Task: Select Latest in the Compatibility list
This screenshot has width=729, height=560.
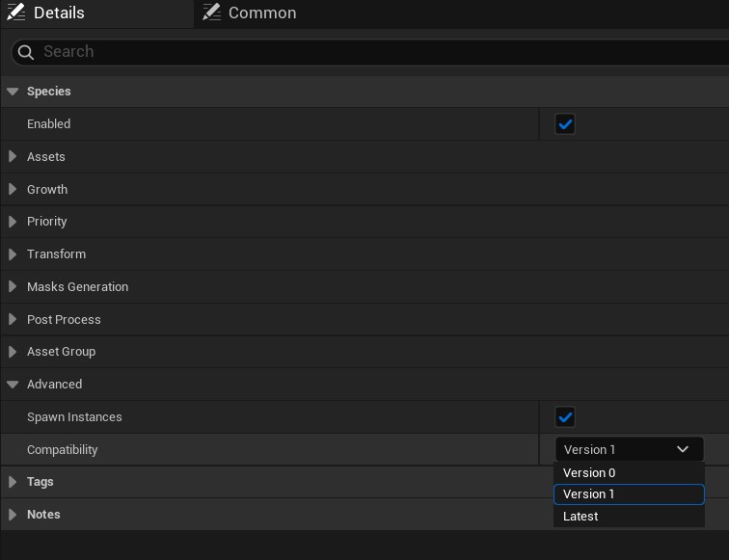Action: (x=580, y=516)
